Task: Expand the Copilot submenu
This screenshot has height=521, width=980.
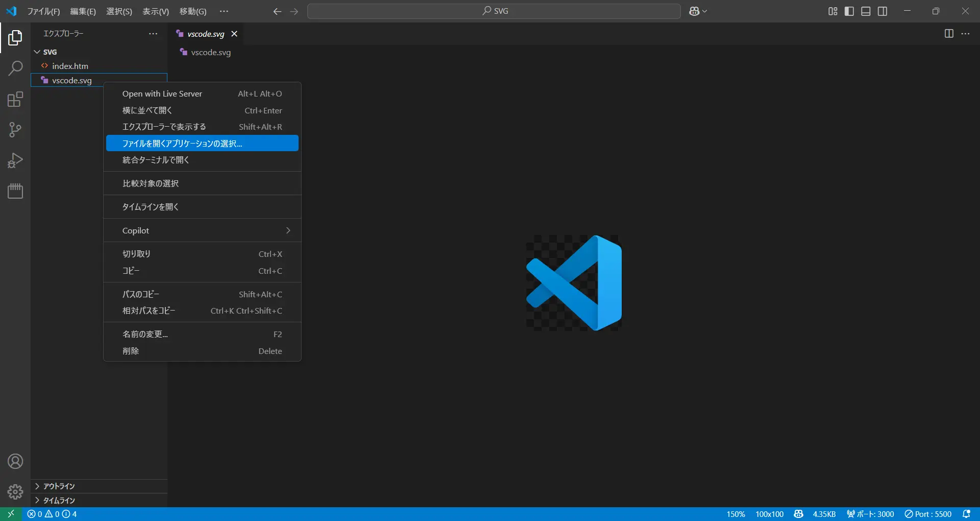Action: point(202,230)
